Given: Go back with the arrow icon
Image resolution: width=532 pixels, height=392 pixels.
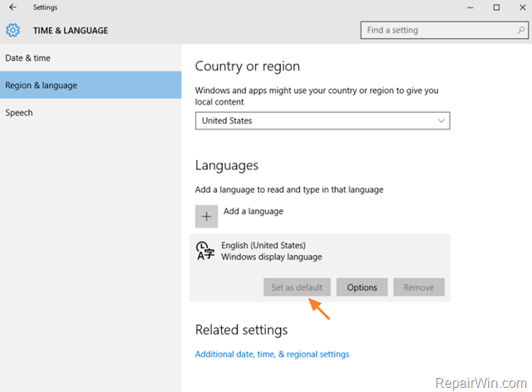Looking at the screenshot, I should 12,7.
